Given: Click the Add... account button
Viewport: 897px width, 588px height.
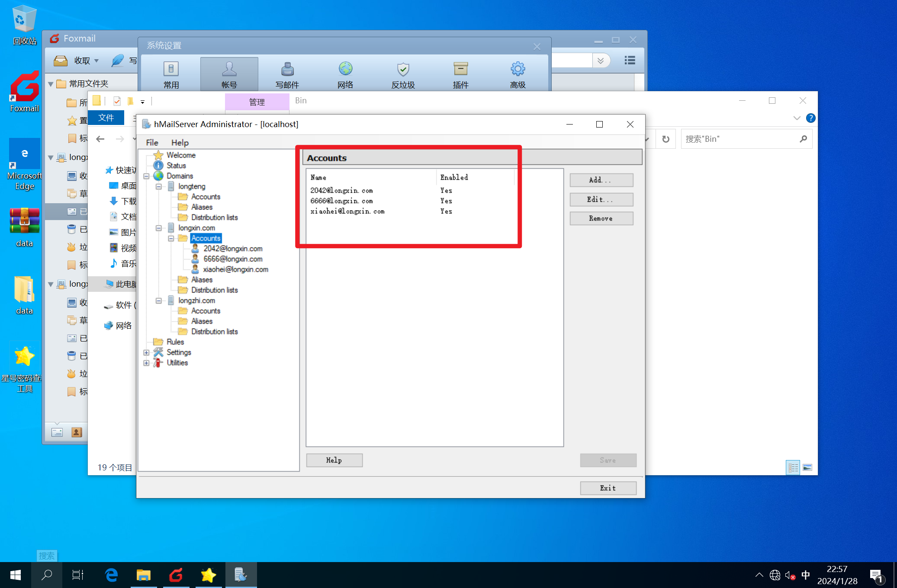Looking at the screenshot, I should tap(601, 180).
